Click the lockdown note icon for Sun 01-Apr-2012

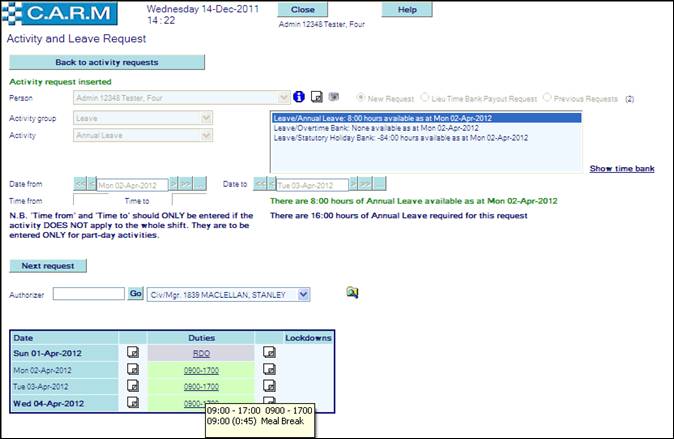point(269,352)
